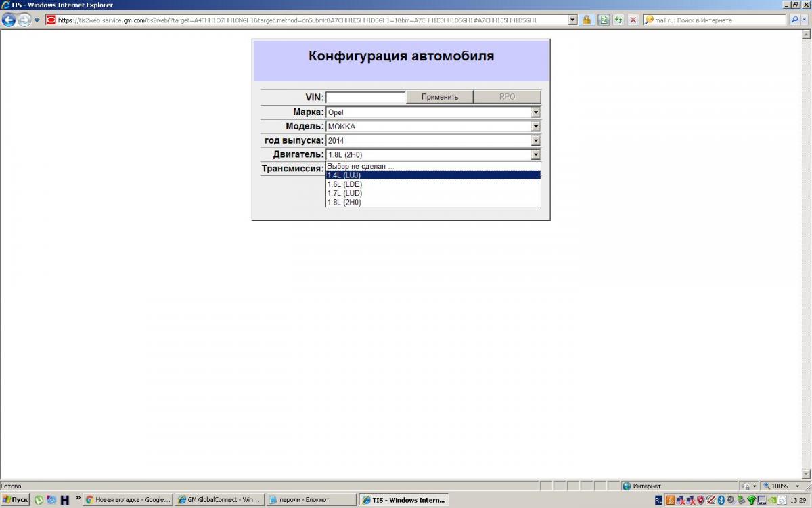Click the magnifier search button
The width and height of the screenshot is (812, 508).
coord(794,20)
